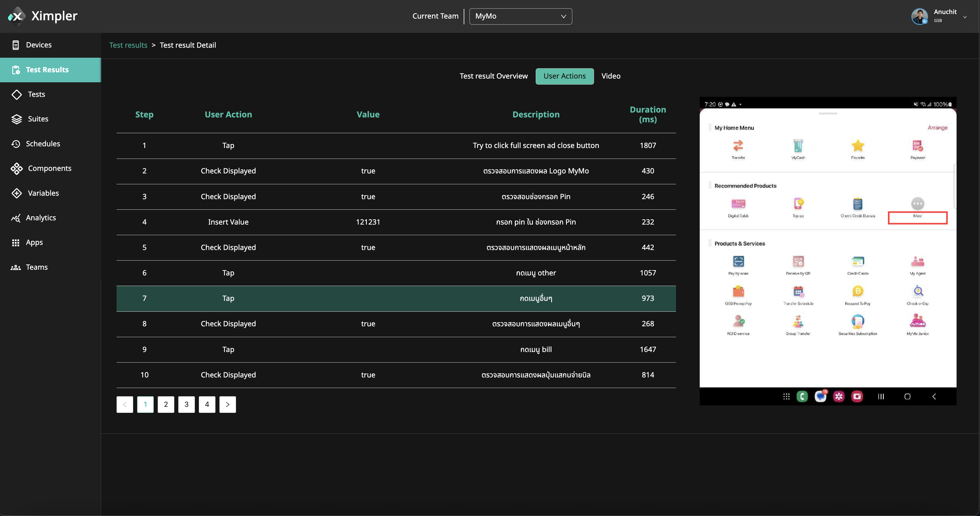Select step 9 row, the bill menu tap
This screenshot has height=516, width=980.
(x=396, y=349)
